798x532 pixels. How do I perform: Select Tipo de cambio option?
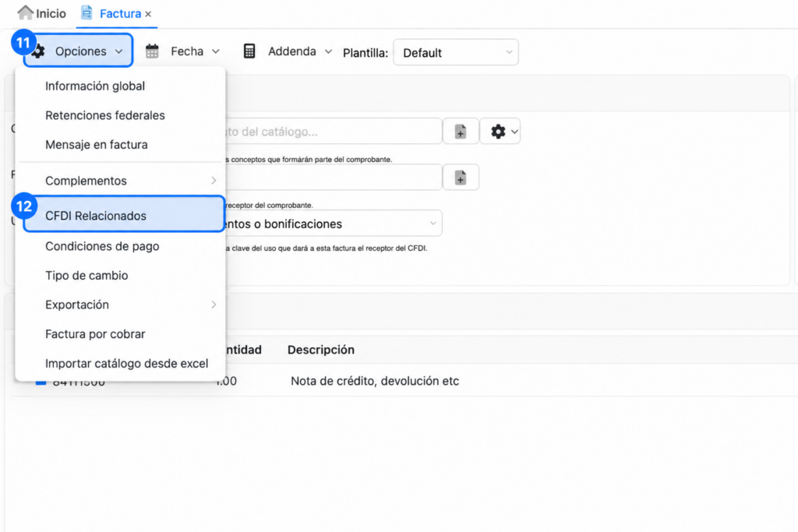[x=121, y=276]
